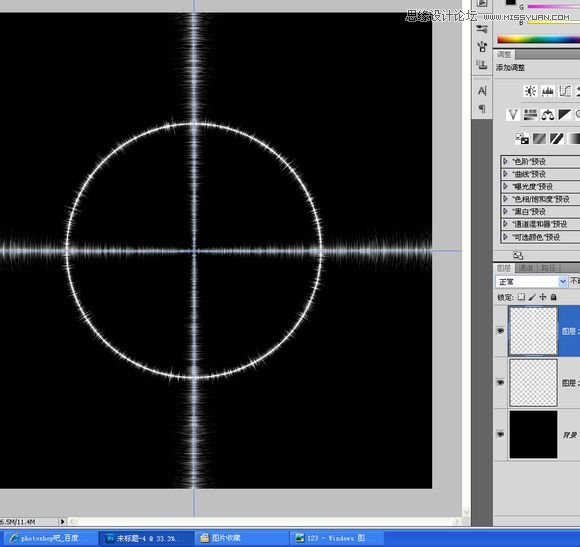Open the 正常 blend mode dropdown

pos(531,282)
